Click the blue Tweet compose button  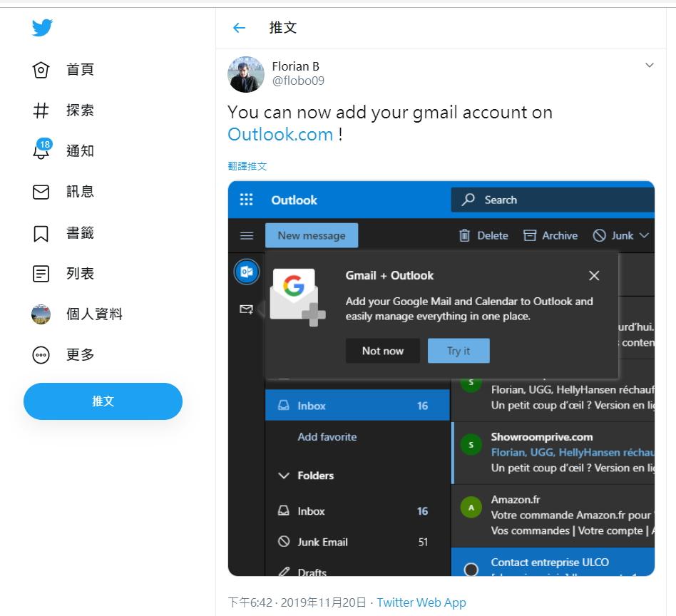pos(103,401)
